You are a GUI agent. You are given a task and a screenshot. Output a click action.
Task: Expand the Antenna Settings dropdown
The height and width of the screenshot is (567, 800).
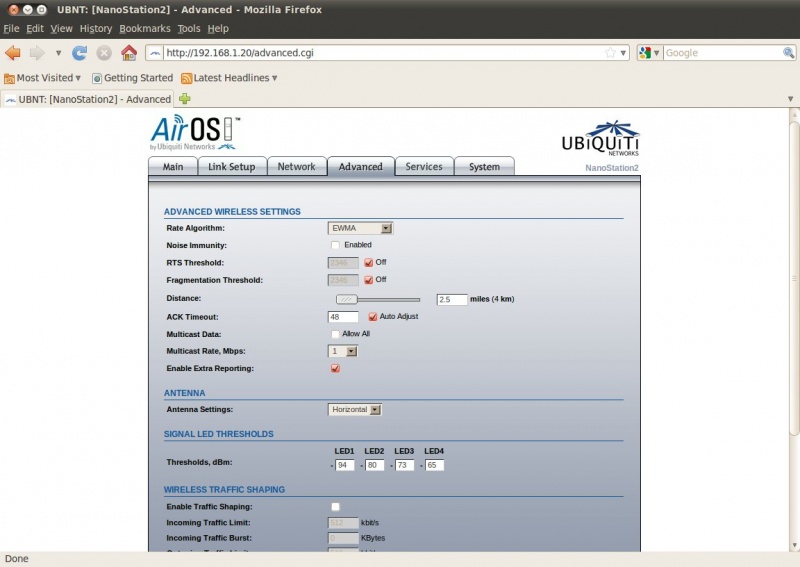coord(355,409)
